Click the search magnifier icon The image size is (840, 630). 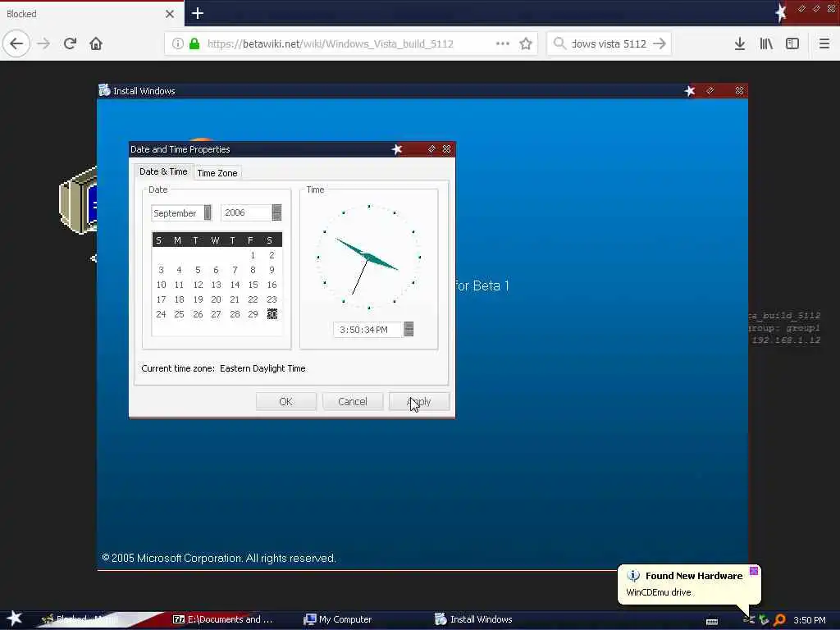point(559,43)
